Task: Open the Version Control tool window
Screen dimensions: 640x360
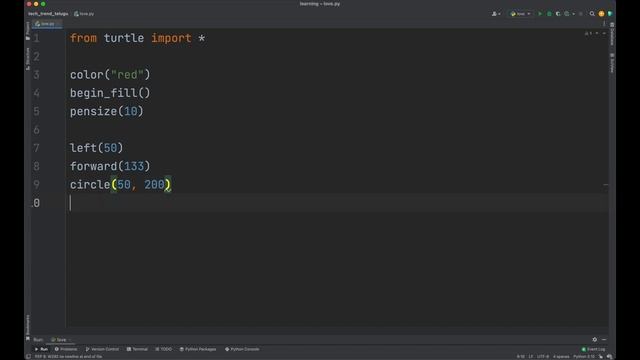Action: (x=102, y=349)
